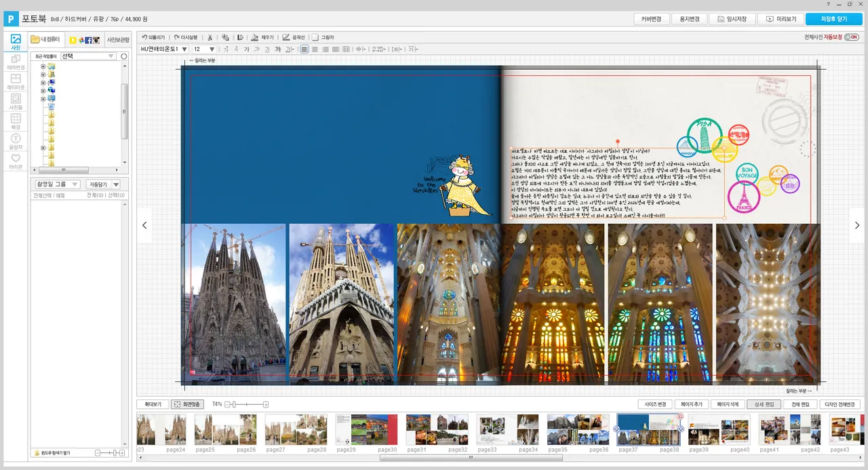This screenshot has width=868, height=470.
Task: Apply bold text formatting
Action: (x=247, y=49)
